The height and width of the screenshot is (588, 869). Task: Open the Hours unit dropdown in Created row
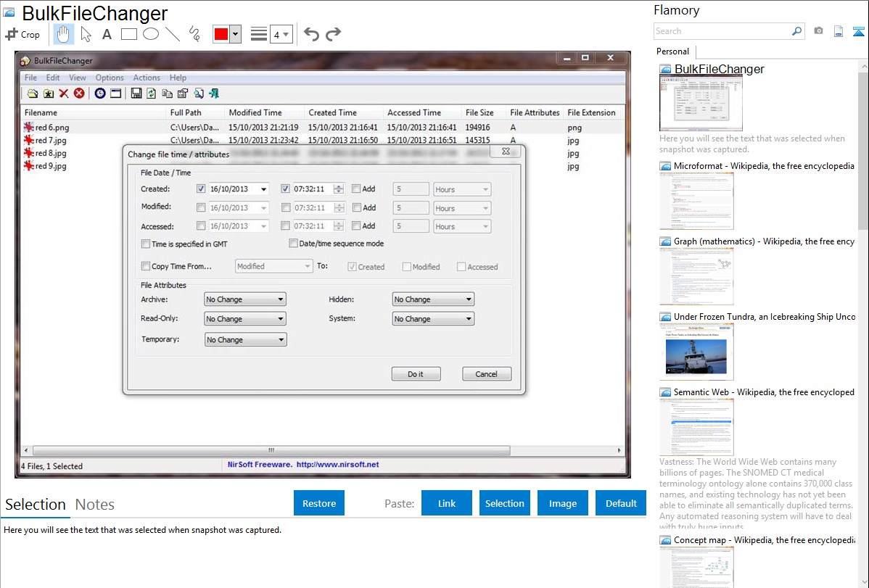462,189
